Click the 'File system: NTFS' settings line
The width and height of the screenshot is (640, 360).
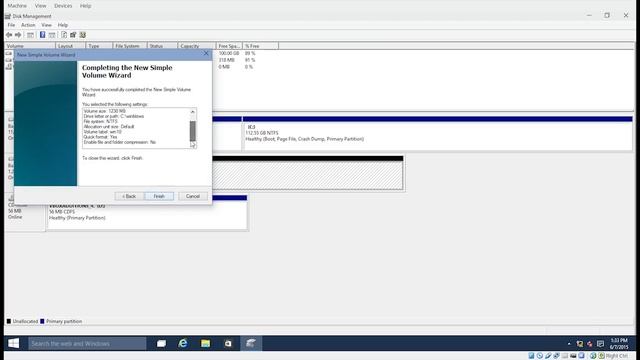tap(100, 121)
